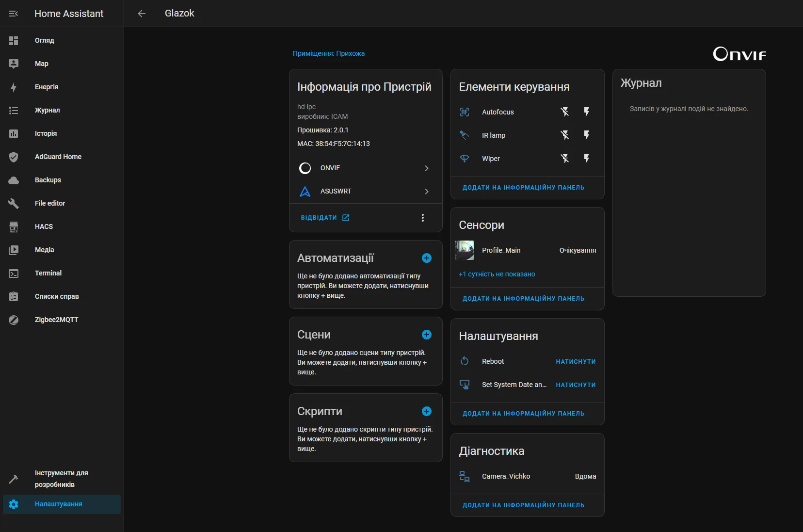Add a new automation with the plus icon
The image size is (803, 532).
427,258
